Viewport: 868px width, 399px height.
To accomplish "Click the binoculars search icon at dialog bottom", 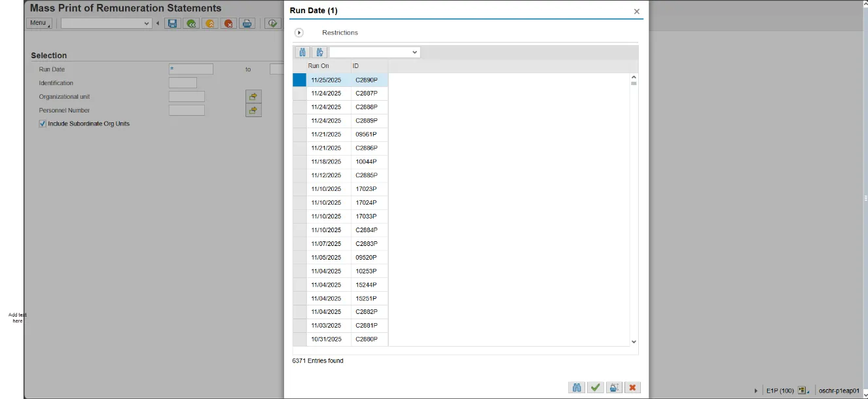I will click(x=577, y=388).
